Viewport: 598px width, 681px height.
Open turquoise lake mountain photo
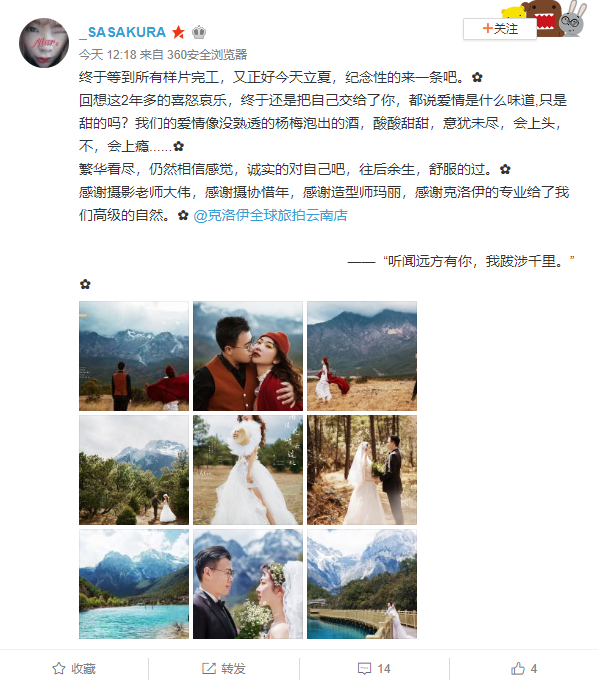[134, 584]
